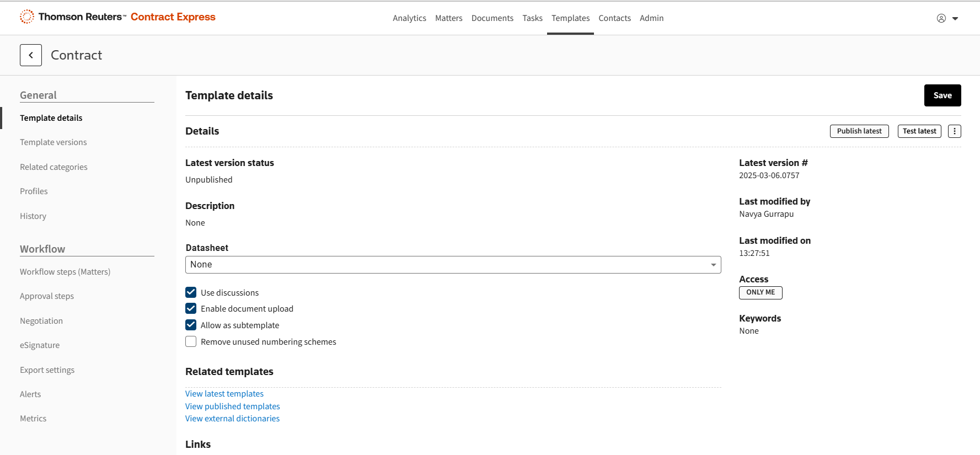This screenshot has height=455, width=980.
Task: Click Test latest button
Action: (919, 131)
